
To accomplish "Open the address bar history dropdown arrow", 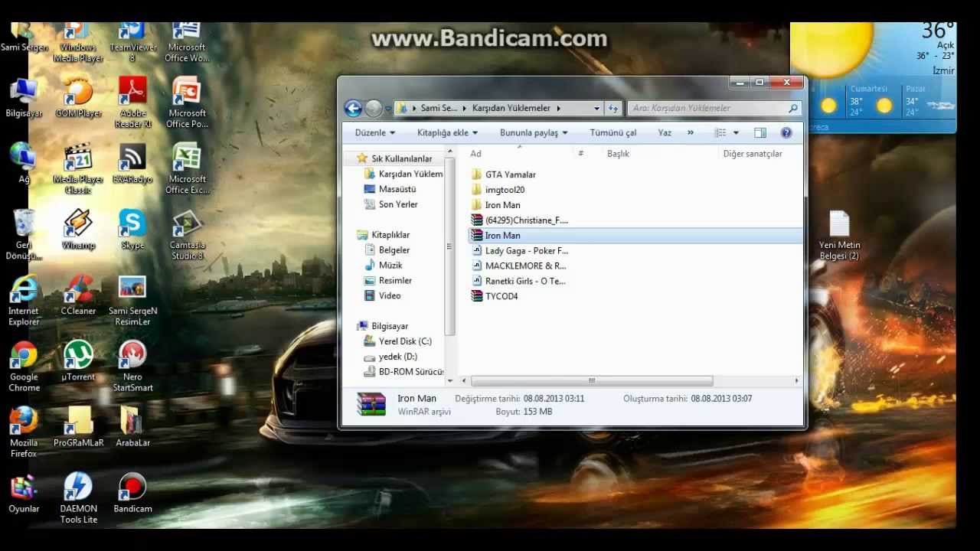I will (x=596, y=108).
